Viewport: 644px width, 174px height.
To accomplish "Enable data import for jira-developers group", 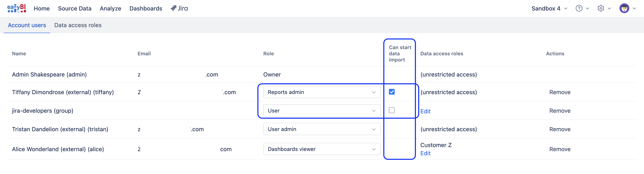I will (x=392, y=110).
